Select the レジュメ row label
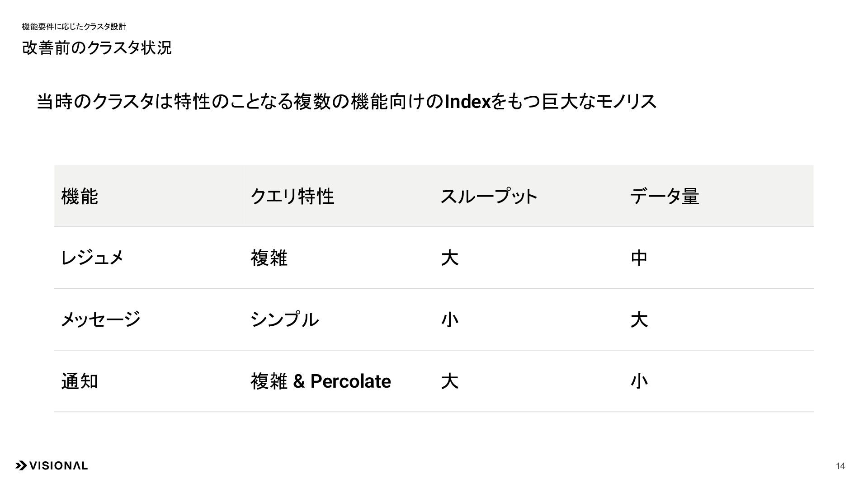The height and width of the screenshot is (488, 868). (x=92, y=258)
